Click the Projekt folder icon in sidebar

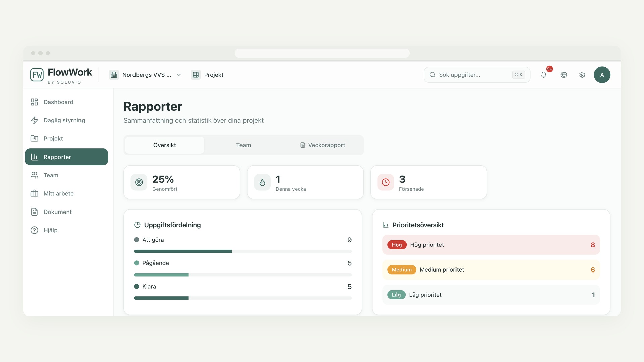tap(34, 138)
